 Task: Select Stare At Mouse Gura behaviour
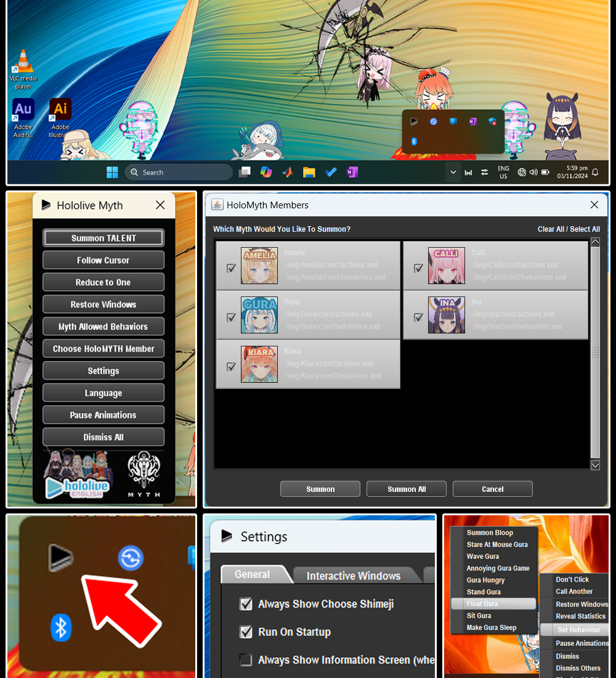pos(497,544)
